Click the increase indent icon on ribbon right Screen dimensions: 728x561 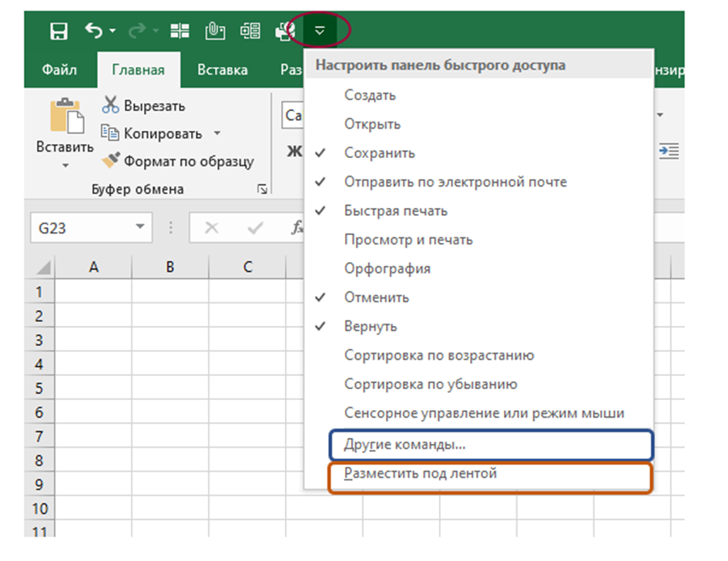669,151
